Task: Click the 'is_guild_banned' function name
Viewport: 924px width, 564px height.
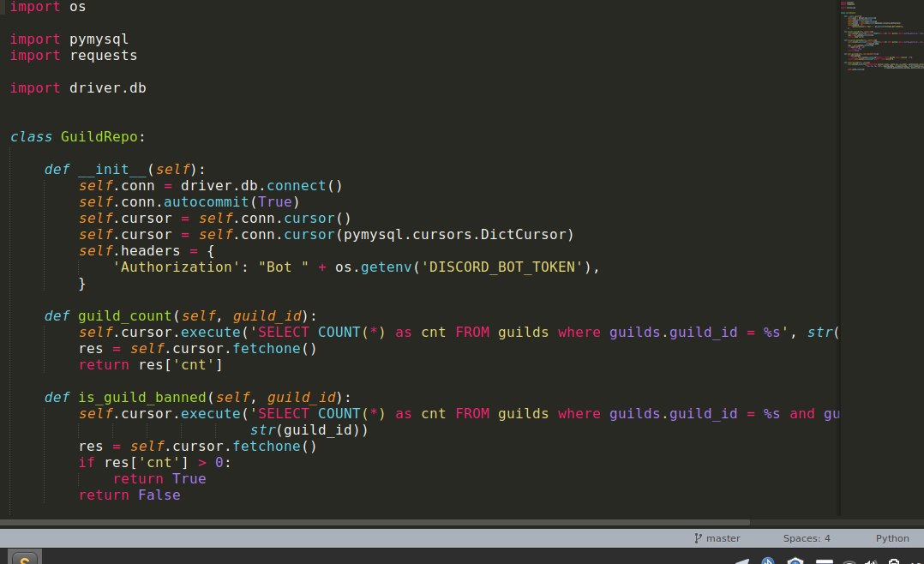Action: click(x=141, y=397)
